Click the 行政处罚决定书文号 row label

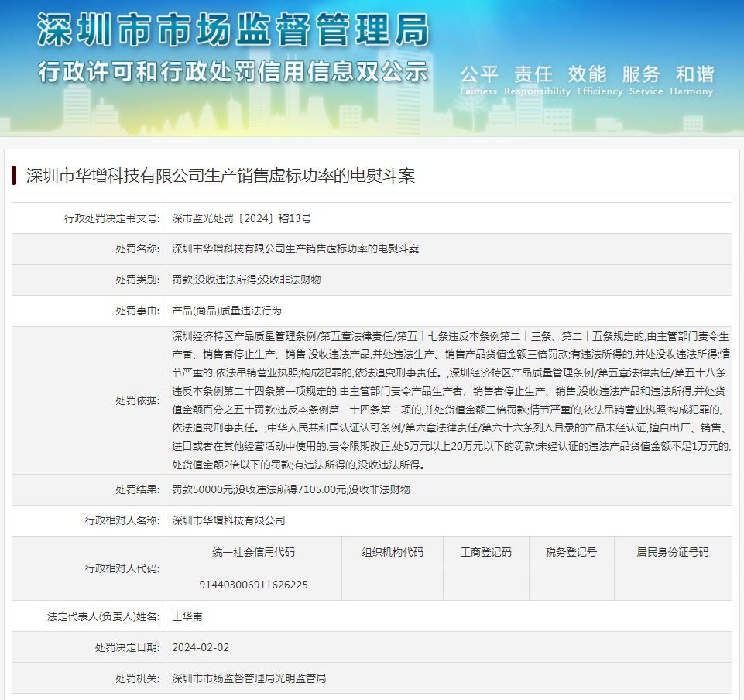(112, 218)
